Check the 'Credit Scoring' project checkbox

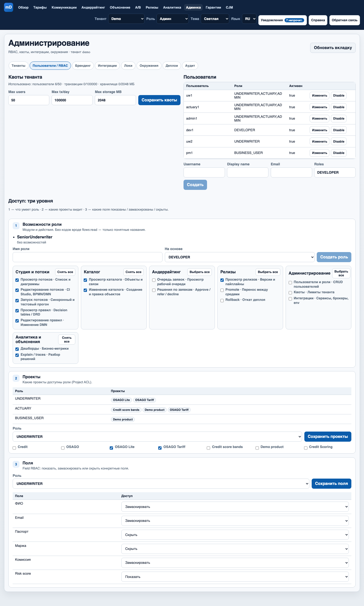tap(306, 448)
